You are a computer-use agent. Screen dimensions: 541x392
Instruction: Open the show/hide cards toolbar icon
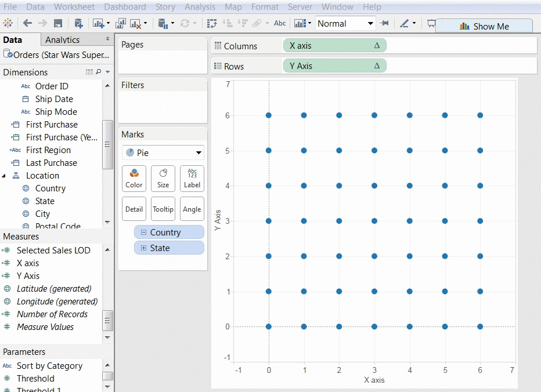tap(300, 23)
